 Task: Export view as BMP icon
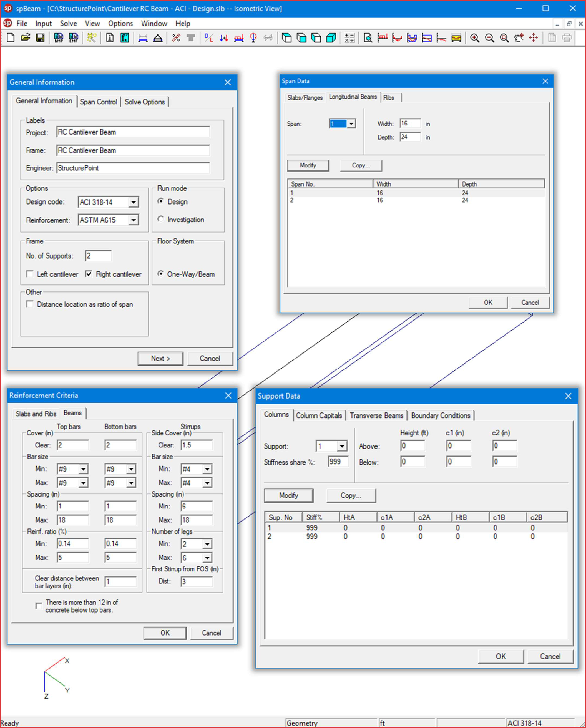point(58,37)
